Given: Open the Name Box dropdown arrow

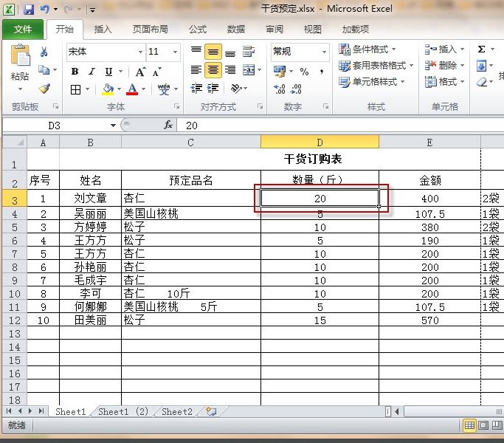Looking at the screenshot, I should pos(113,126).
